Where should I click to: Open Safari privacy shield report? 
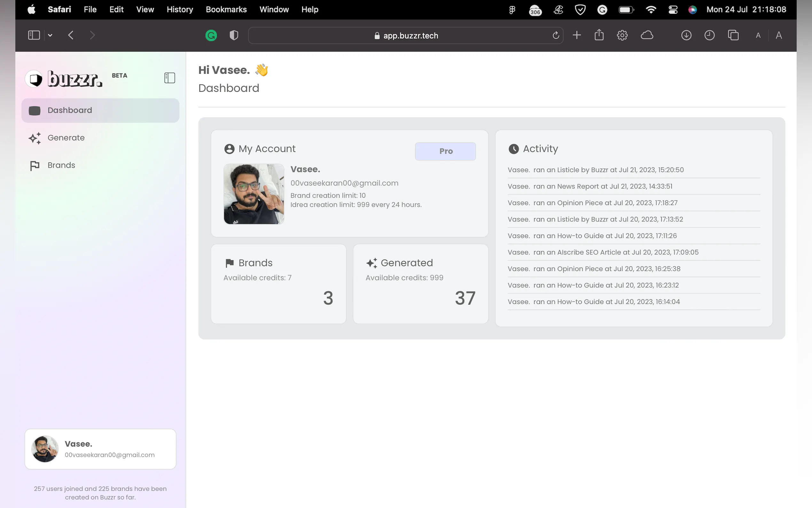tap(234, 35)
